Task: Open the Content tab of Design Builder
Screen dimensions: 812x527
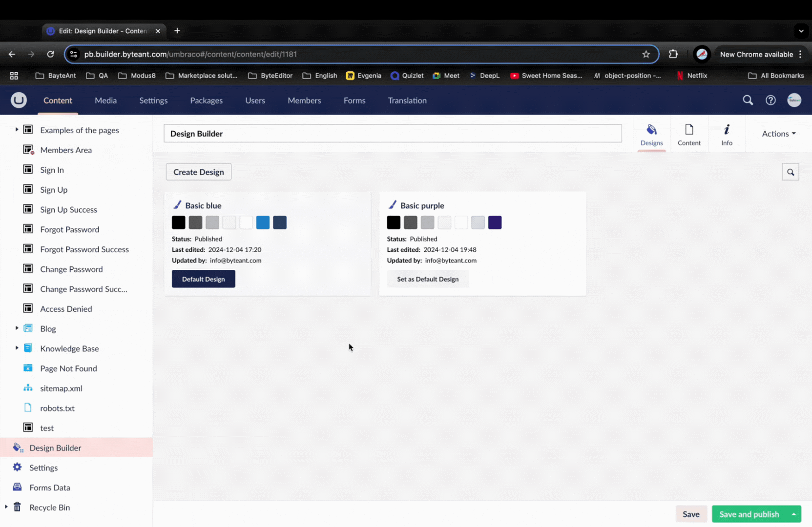Action: pyautogui.click(x=688, y=134)
